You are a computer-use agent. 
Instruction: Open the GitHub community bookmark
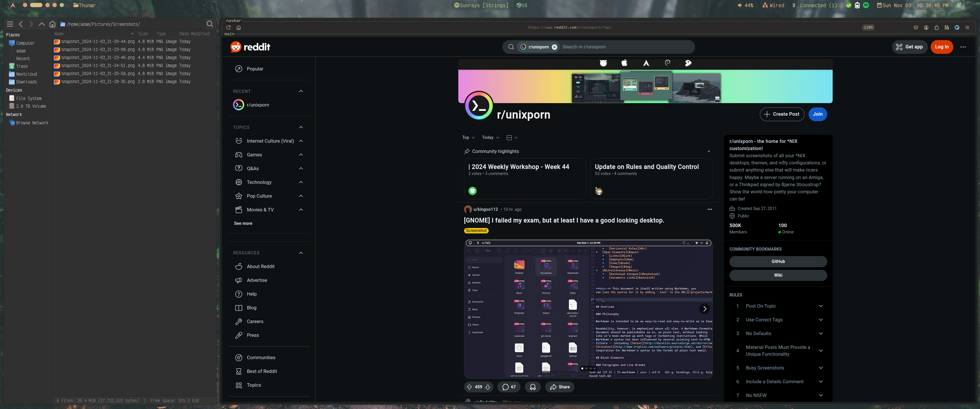pos(778,261)
